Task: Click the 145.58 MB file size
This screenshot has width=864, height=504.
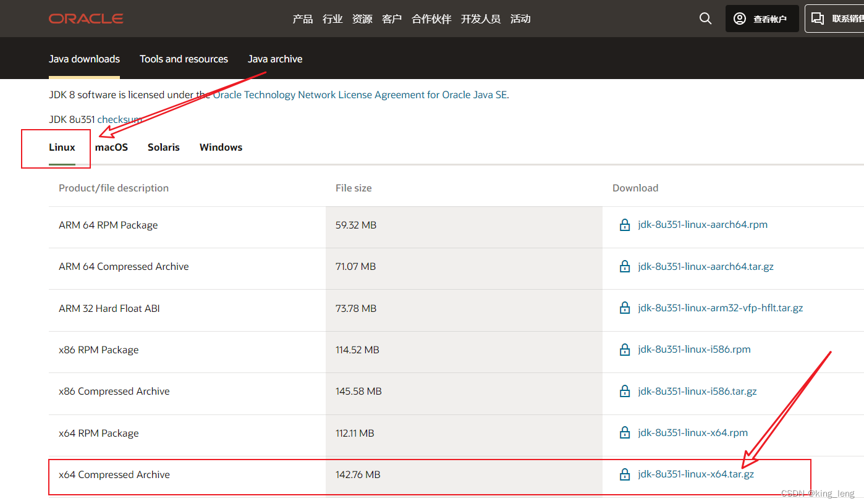Action: tap(358, 391)
